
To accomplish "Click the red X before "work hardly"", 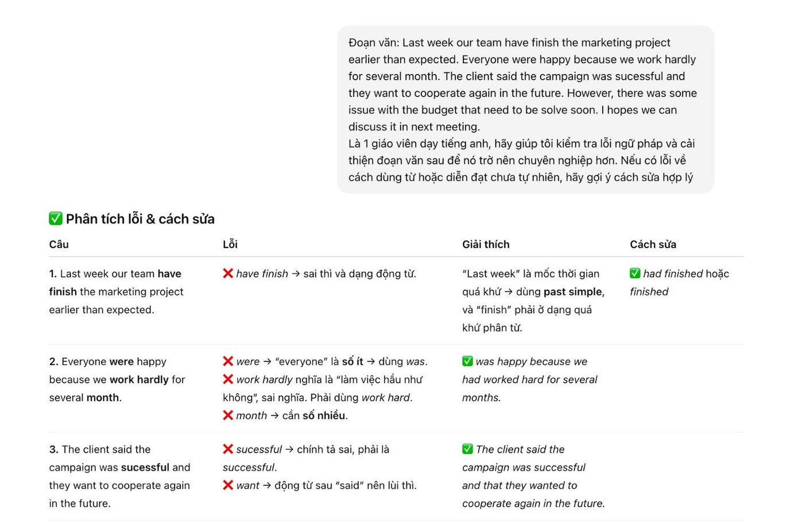I will click(x=228, y=379).
